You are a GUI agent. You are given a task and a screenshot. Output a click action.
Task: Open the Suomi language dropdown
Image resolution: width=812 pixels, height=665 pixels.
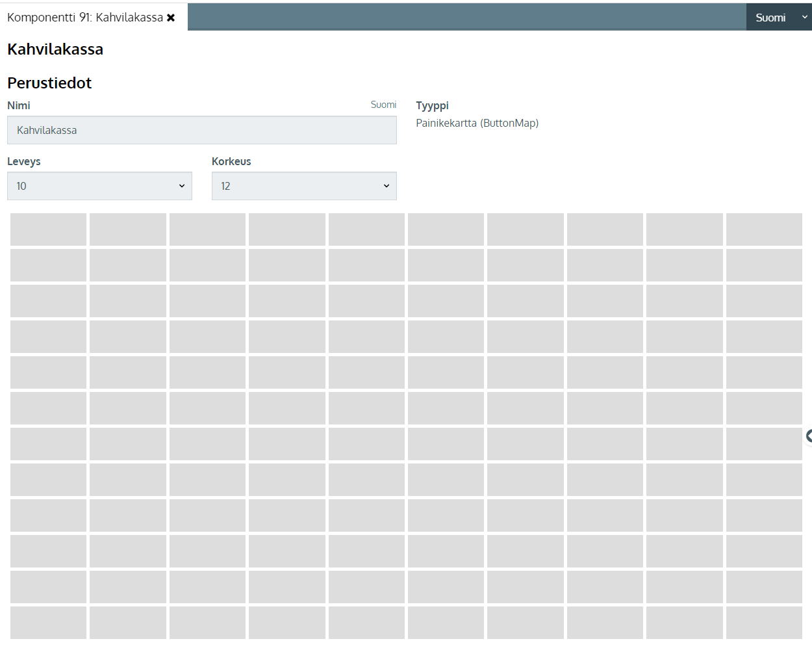779,18
